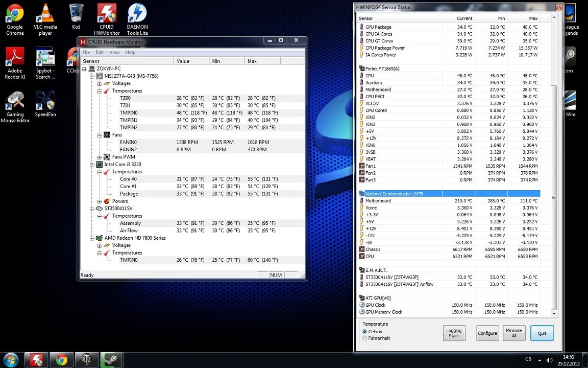Expand the Powers node
Viewport: 588px width, 368px height.
tap(100, 201)
